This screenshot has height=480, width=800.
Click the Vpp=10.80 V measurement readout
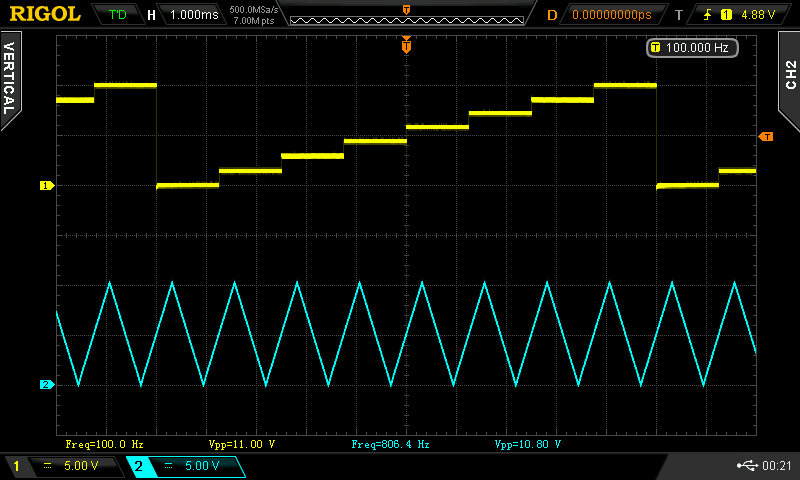[528, 443]
